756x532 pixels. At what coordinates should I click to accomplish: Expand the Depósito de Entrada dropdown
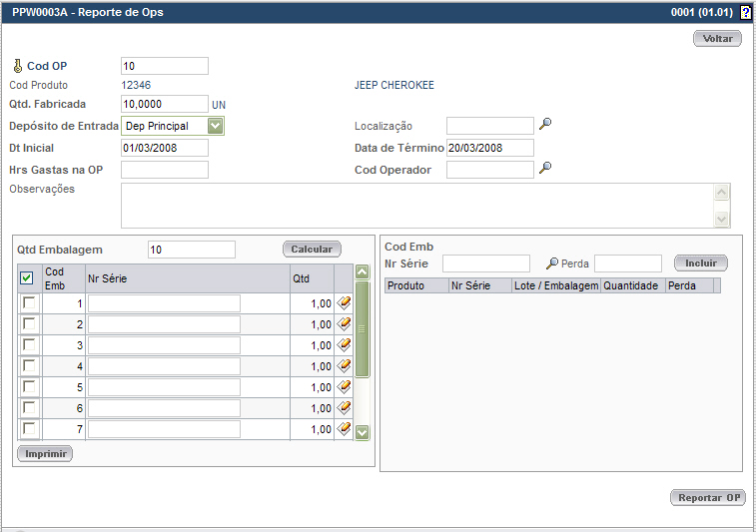click(215, 126)
